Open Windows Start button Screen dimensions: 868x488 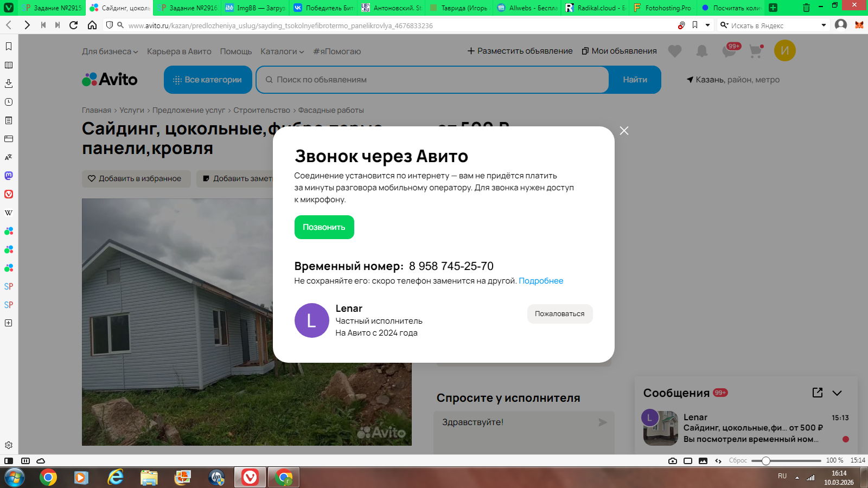(x=14, y=478)
